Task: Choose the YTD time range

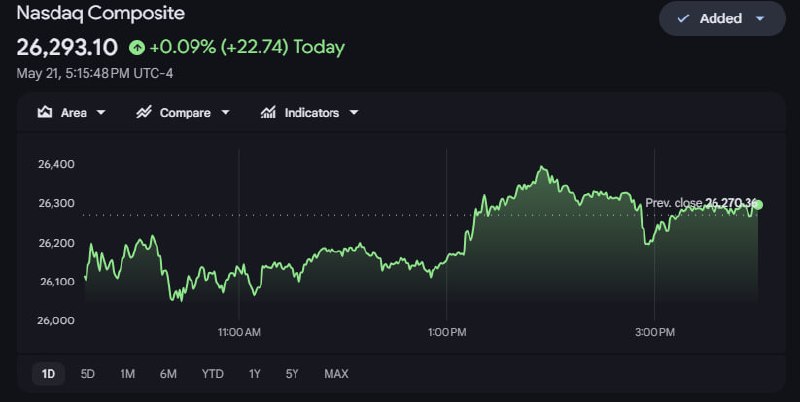Action: 212,374
